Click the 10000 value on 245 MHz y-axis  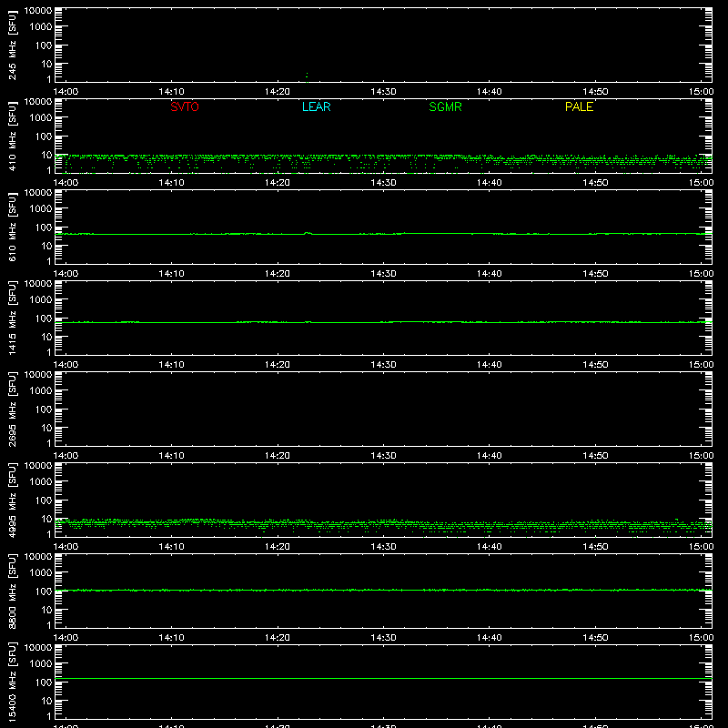(38, 11)
